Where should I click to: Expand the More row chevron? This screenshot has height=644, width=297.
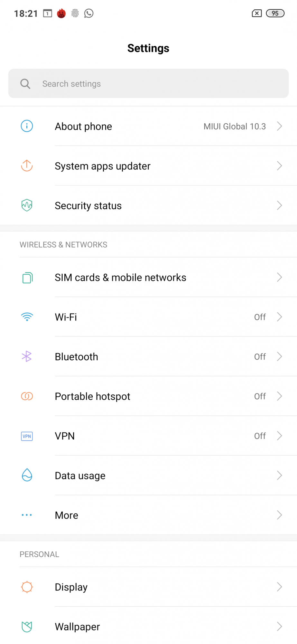click(279, 515)
